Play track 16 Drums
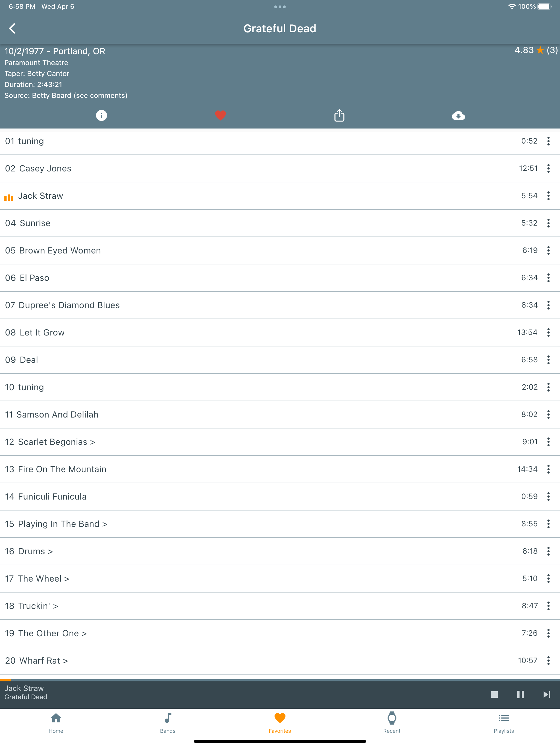 click(x=280, y=552)
